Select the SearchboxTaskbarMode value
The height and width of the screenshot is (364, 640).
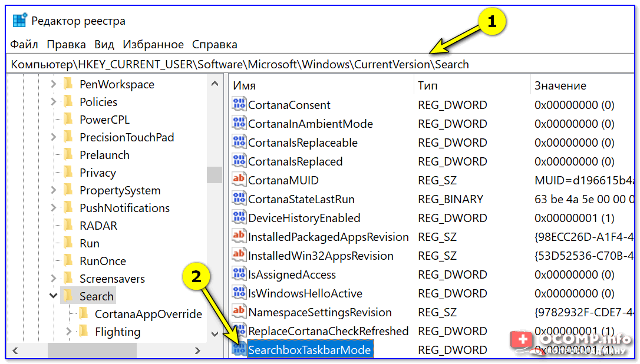[309, 350]
